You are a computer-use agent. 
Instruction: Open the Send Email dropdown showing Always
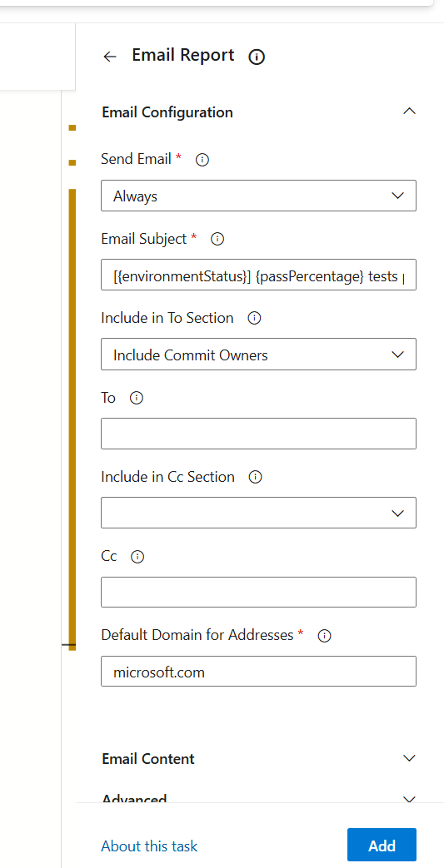coord(258,196)
